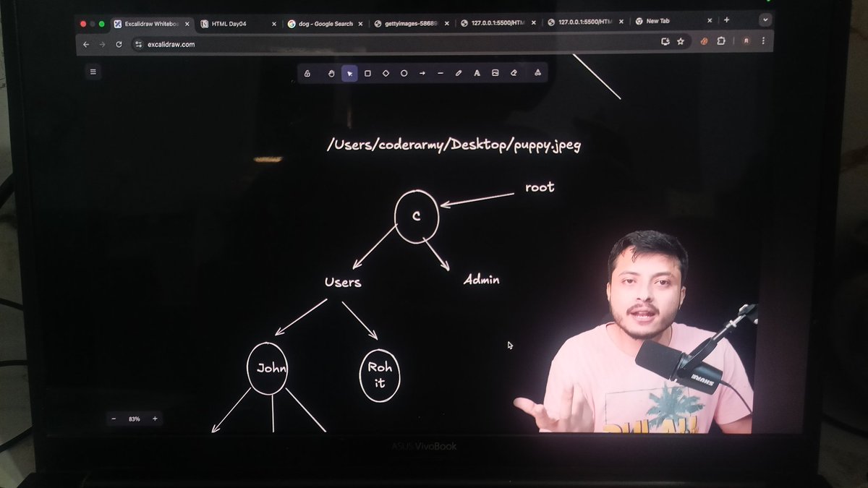This screenshot has height=488, width=868.
Task: Select the Arrow tool
Action: coord(422,73)
